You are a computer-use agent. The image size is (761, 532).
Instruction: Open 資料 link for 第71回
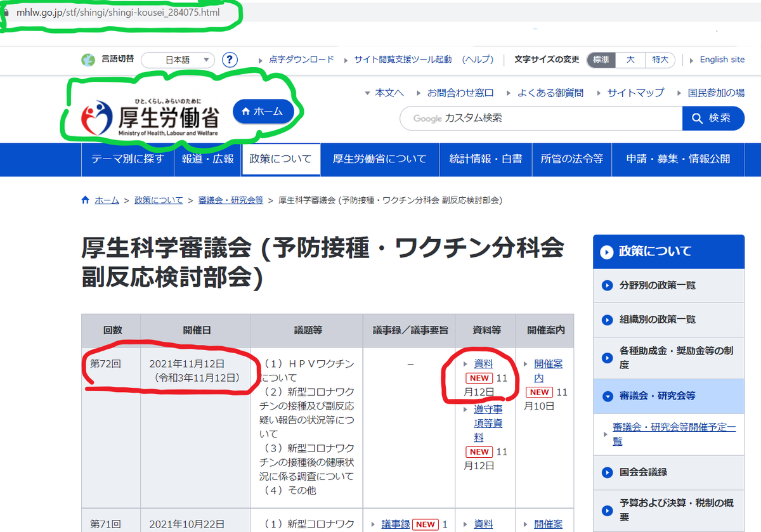click(x=483, y=524)
